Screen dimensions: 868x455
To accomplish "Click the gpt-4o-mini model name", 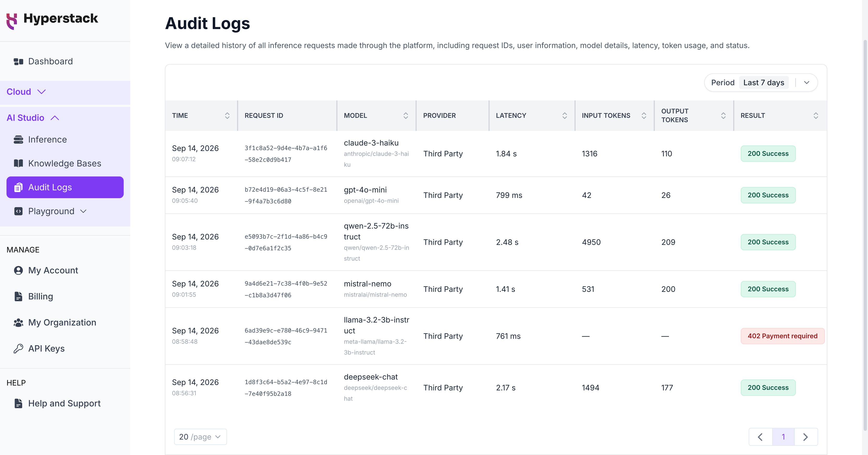I will 365,190.
